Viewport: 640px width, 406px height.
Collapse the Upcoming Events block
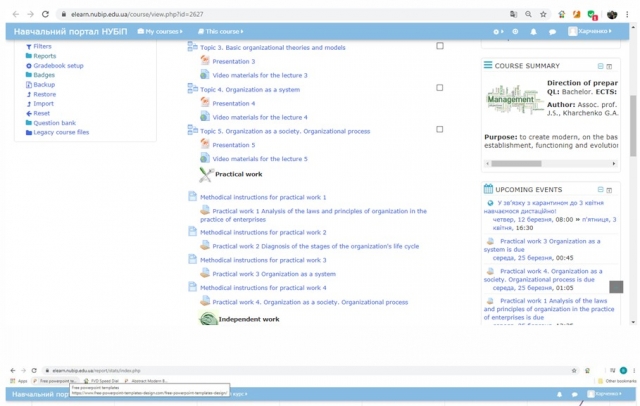click(600, 190)
